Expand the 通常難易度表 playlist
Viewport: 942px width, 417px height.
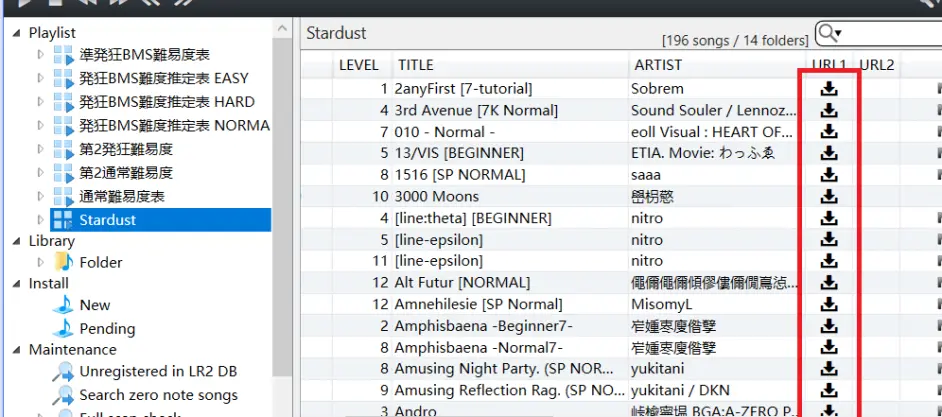point(40,196)
